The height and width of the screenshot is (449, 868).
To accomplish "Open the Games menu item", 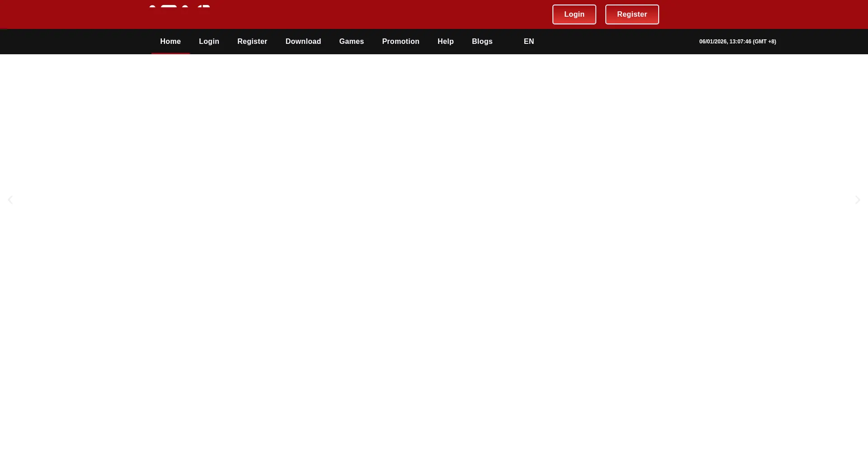I will pyautogui.click(x=351, y=42).
